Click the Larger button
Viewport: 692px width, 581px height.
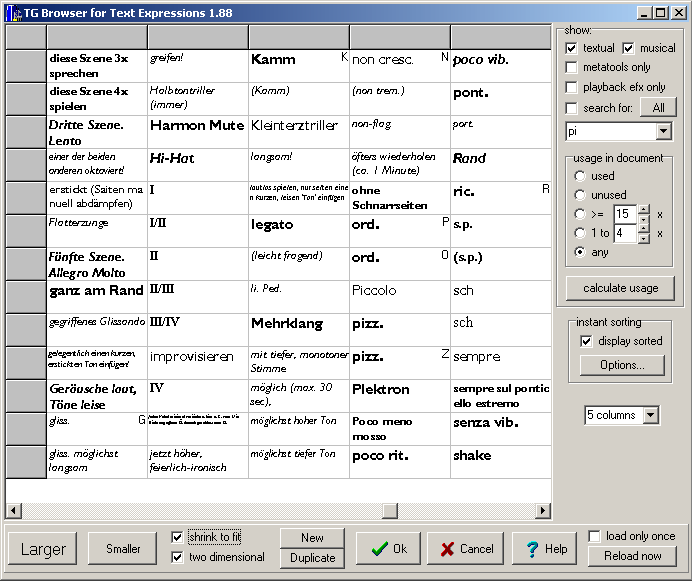[43, 549]
